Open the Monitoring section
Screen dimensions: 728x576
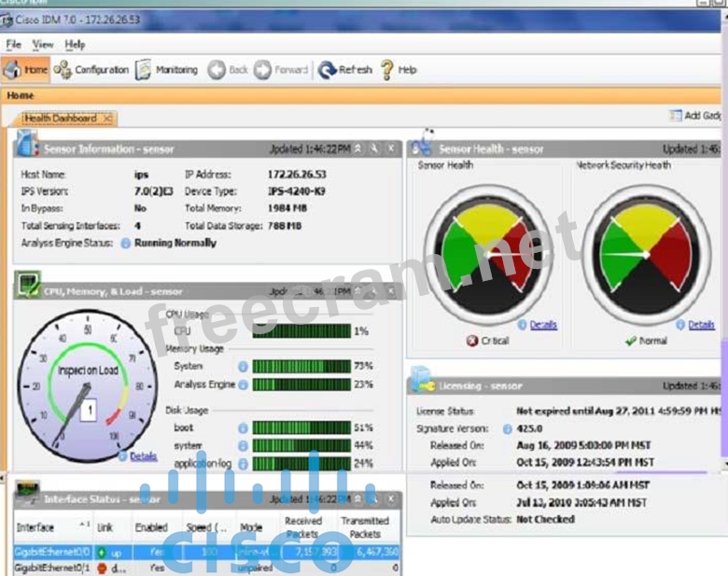(x=167, y=70)
